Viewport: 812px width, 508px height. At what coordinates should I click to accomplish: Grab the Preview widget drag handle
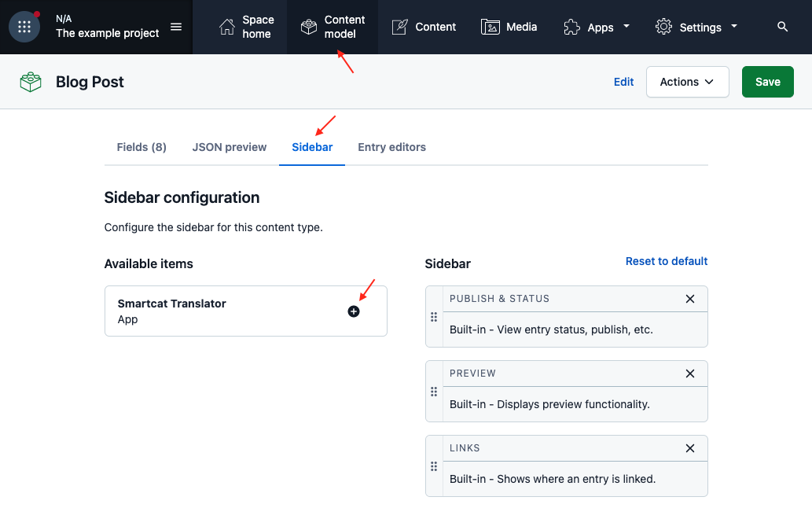(x=434, y=392)
